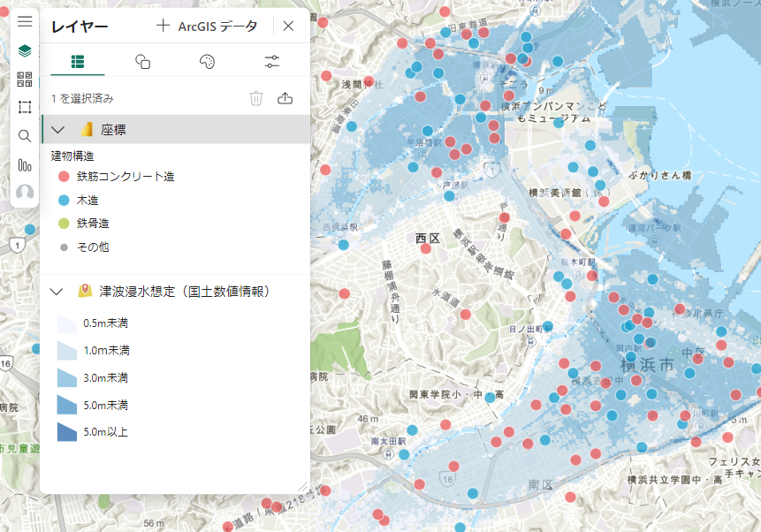This screenshot has height=532, width=761.
Task: Open the symbology shapes panel icon
Action: (142, 61)
